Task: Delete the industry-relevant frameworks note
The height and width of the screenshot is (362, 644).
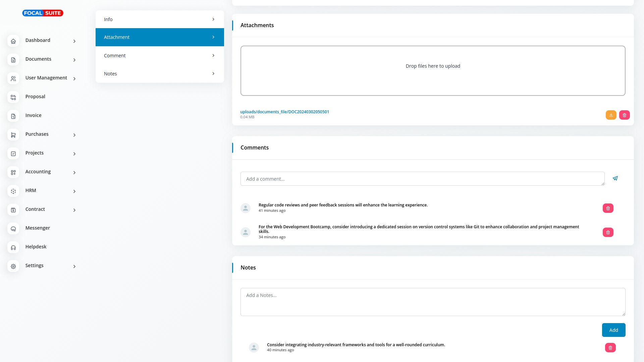Action: [x=610, y=348]
